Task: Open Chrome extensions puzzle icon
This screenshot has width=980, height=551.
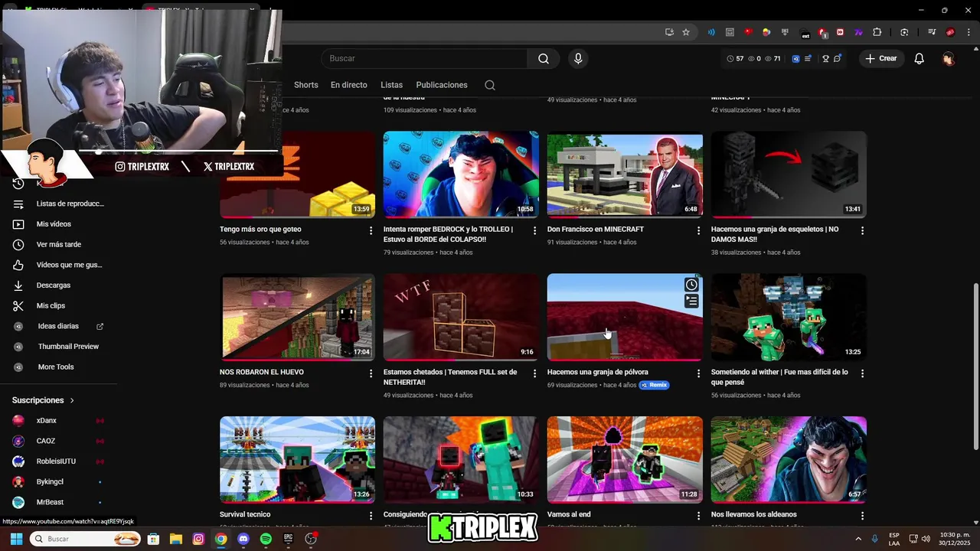Action: pos(877,32)
